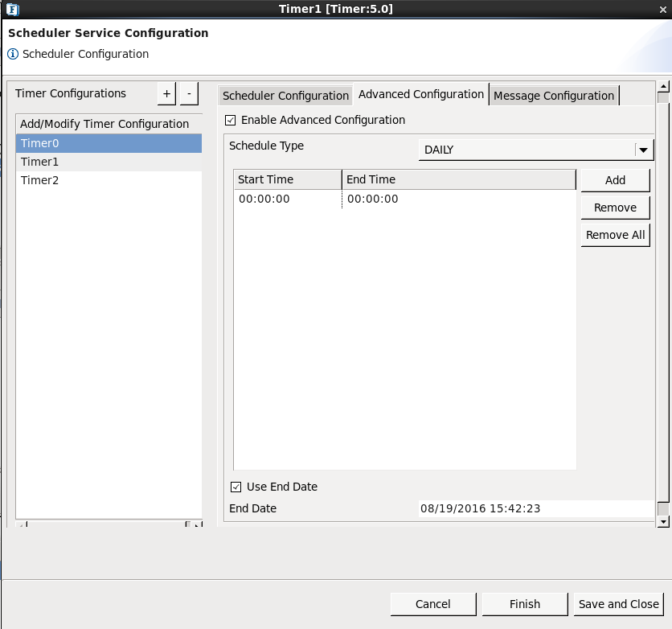Add a new timer configuration with plus
The image size is (672, 629).
166,93
